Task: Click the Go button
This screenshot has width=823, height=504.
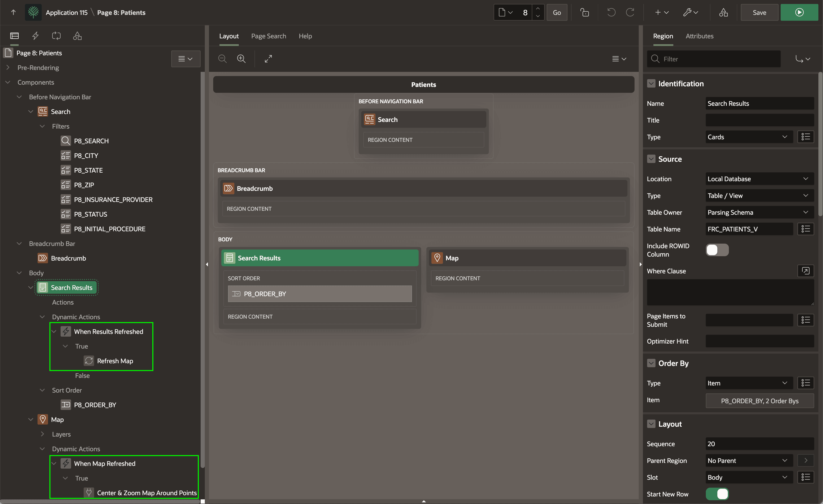Action: [557, 12]
